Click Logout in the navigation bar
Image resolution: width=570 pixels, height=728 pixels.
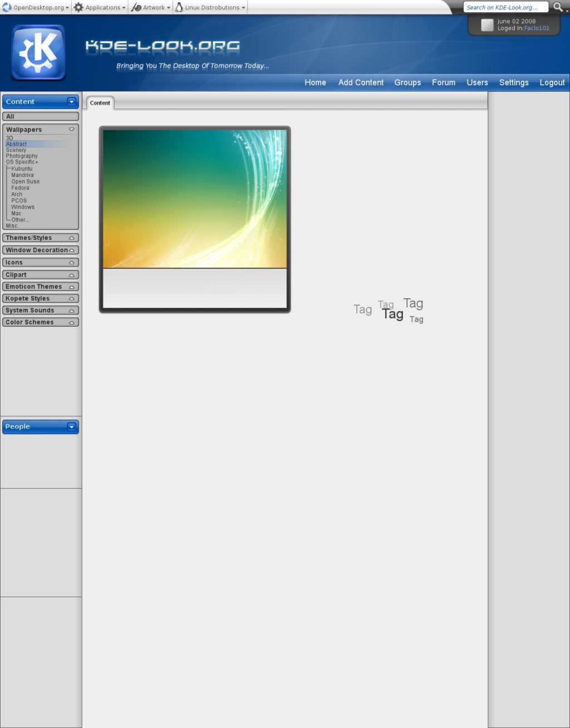(552, 82)
